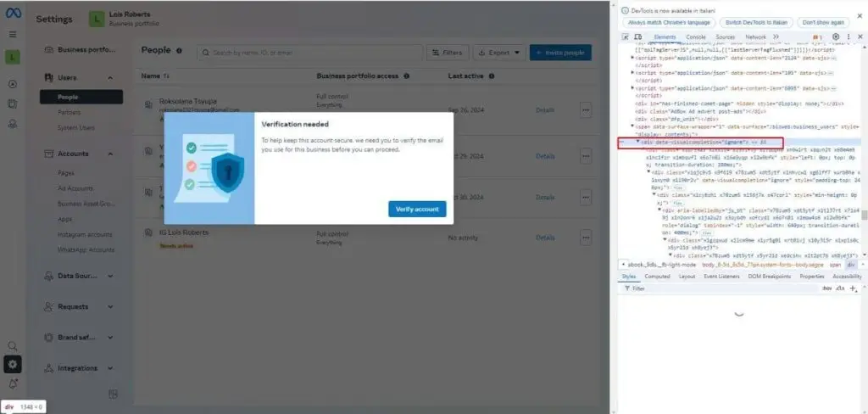Dismiss the DevTools language notification bar
The height and width of the screenshot is (414, 868).
coord(860,15)
